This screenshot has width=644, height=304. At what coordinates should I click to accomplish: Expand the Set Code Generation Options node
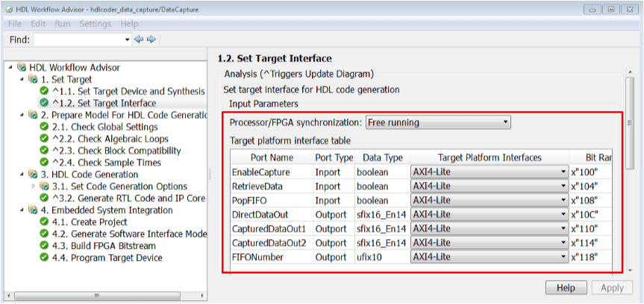(33, 186)
